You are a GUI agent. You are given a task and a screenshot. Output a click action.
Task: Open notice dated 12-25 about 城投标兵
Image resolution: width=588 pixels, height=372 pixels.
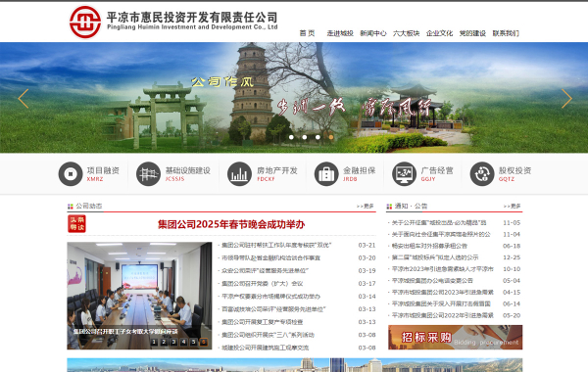[x=435, y=257]
